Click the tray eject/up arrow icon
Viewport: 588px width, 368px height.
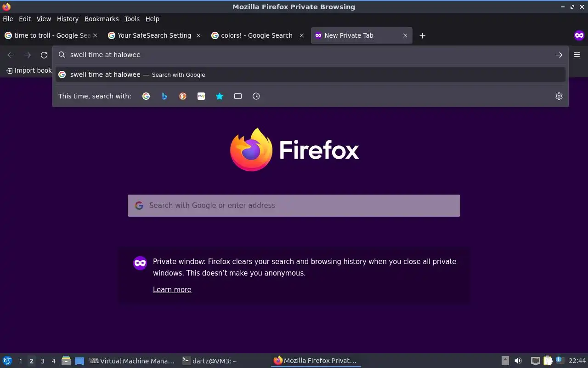[505, 361]
